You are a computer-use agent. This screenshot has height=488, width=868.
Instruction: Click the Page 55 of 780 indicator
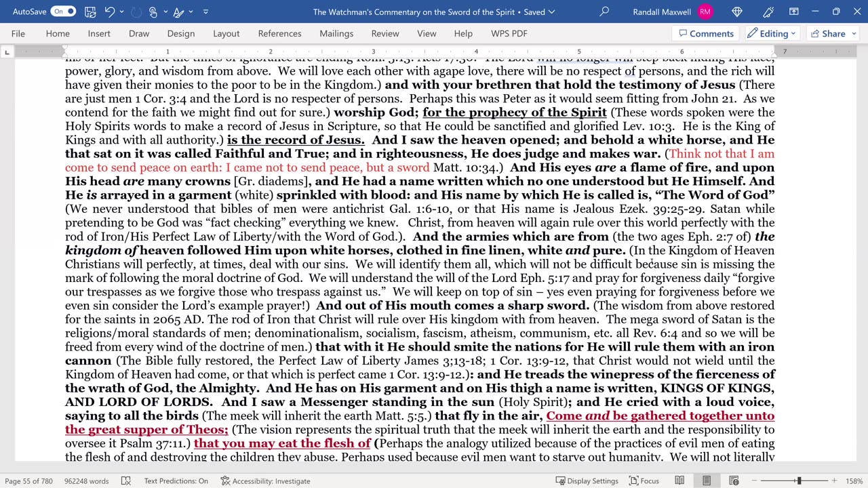point(29,481)
